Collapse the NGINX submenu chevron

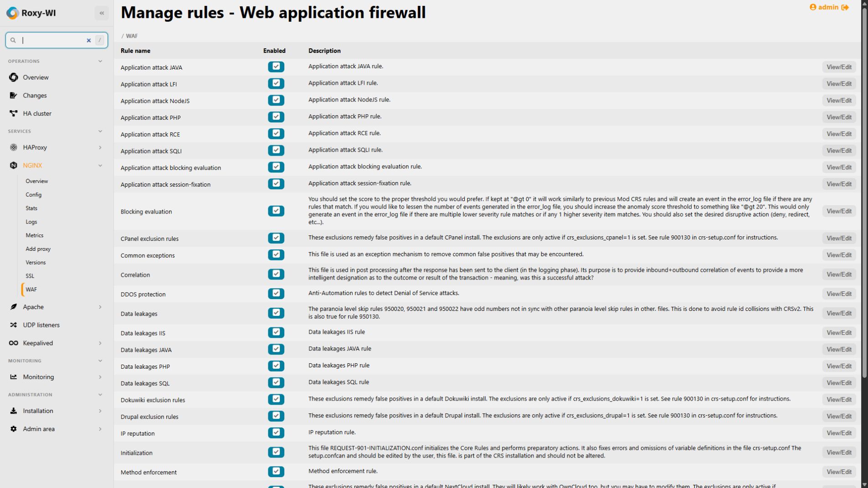(100, 166)
